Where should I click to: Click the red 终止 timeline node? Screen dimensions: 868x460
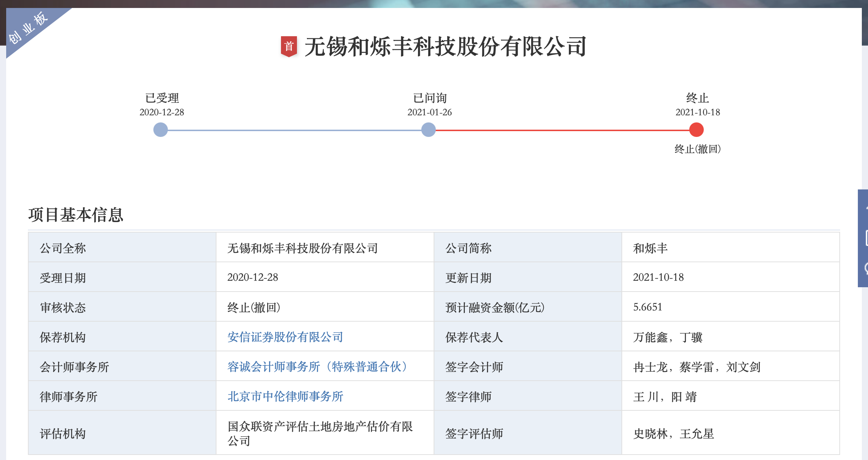tap(696, 130)
